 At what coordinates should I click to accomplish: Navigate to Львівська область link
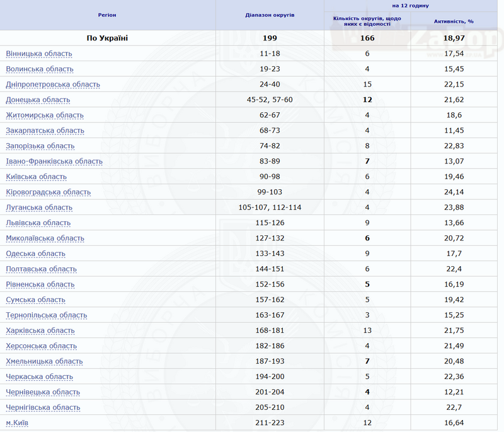[38, 223]
